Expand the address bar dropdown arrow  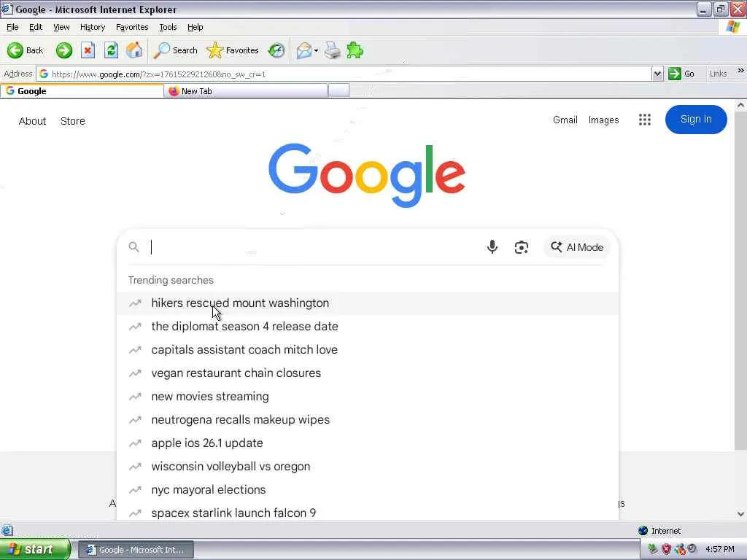(657, 74)
